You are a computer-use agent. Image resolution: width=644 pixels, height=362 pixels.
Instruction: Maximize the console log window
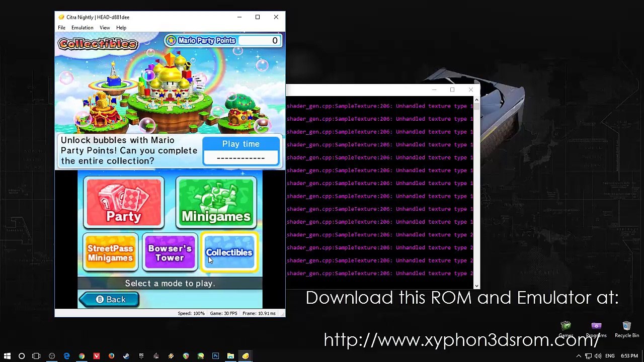452,90
